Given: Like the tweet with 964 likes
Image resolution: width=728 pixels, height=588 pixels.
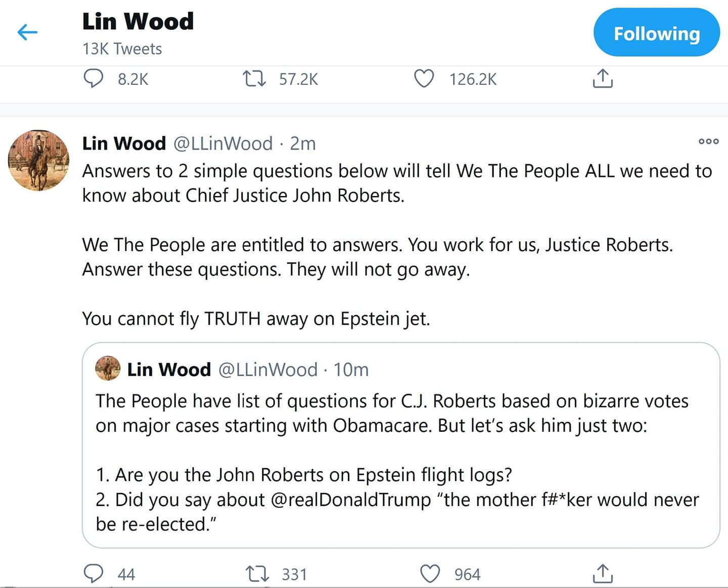Looking at the screenshot, I should 430,574.
